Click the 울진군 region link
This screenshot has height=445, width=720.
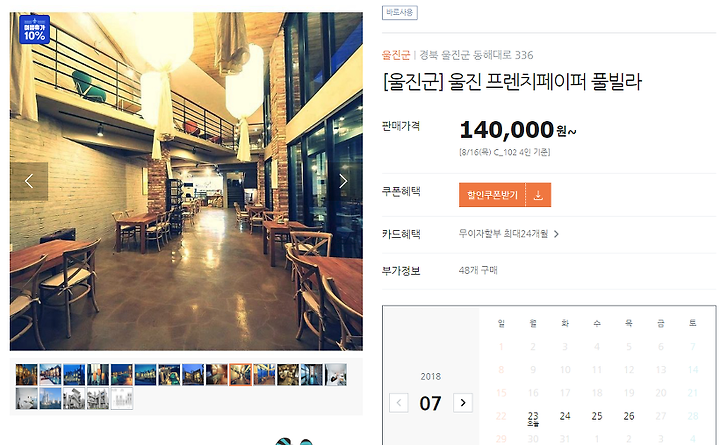coord(395,56)
